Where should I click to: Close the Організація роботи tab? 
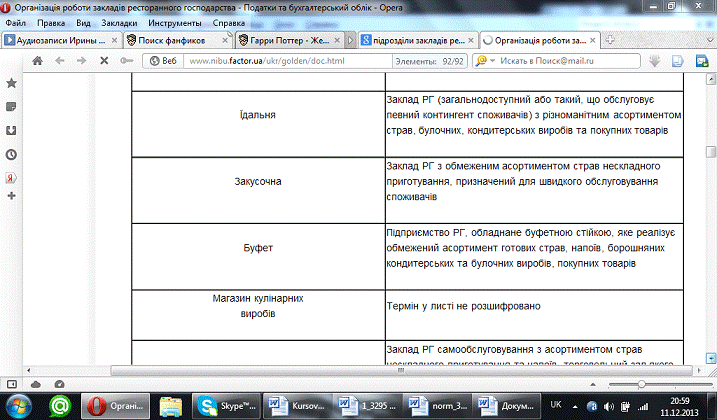[x=593, y=41]
